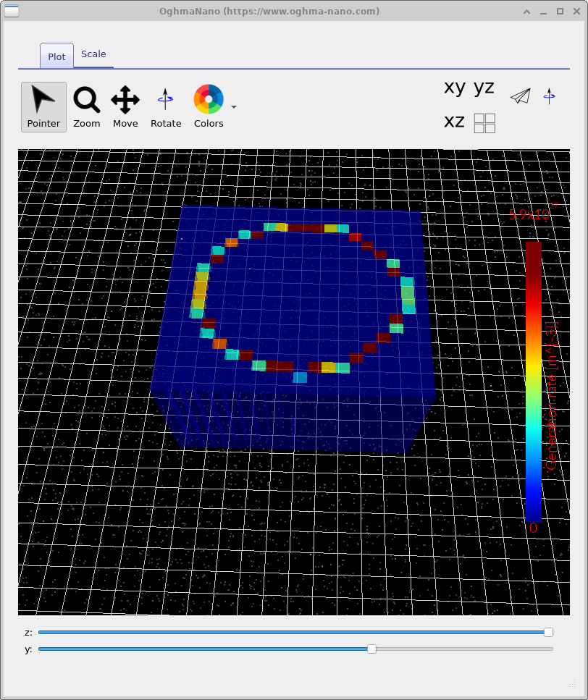Open the Colors color wheel tool

point(208,100)
